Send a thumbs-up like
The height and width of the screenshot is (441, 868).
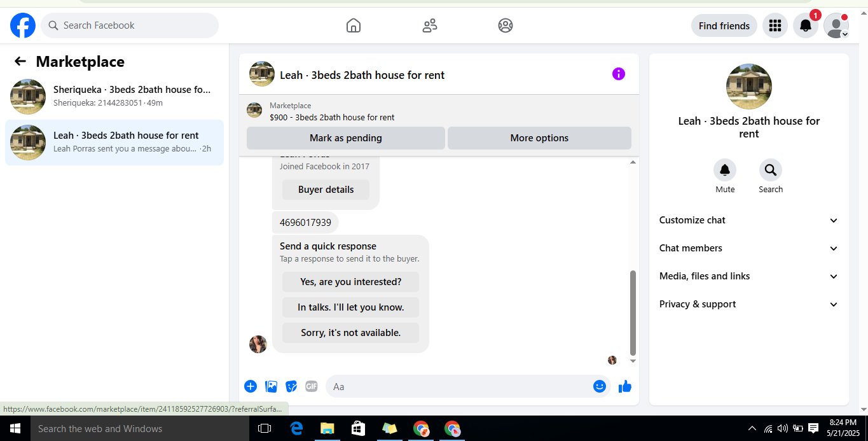(625, 386)
